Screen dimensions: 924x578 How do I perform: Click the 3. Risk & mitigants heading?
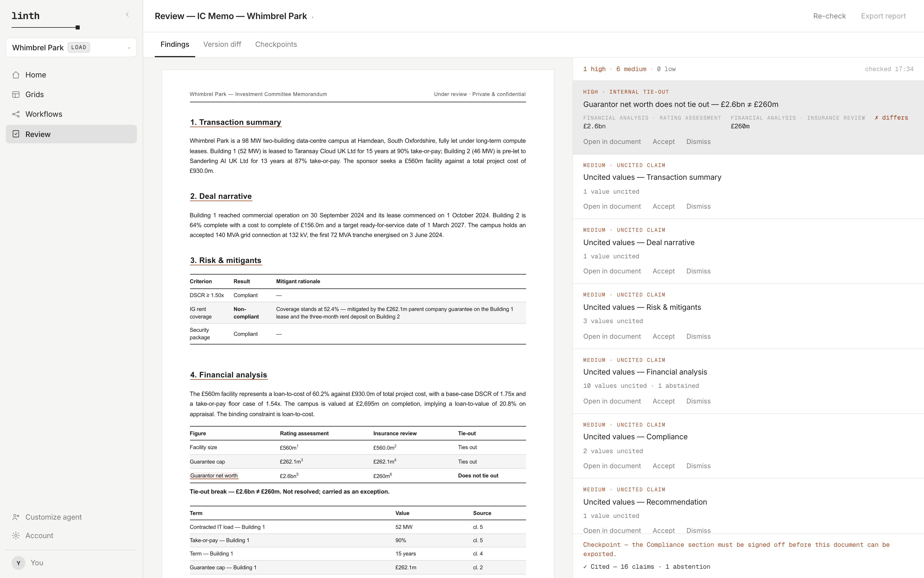pos(226,260)
